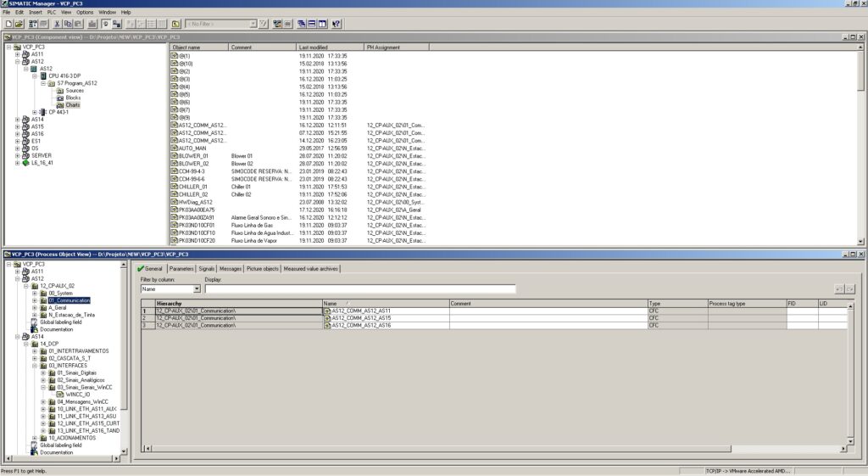Screen dimensions: 868x476
Task: Toggle the Simulation toolbar icon
Action: (x=288, y=24)
